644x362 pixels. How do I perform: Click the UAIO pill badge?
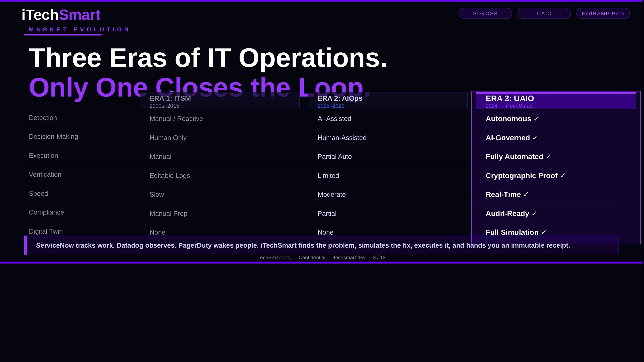click(x=544, y=14)
